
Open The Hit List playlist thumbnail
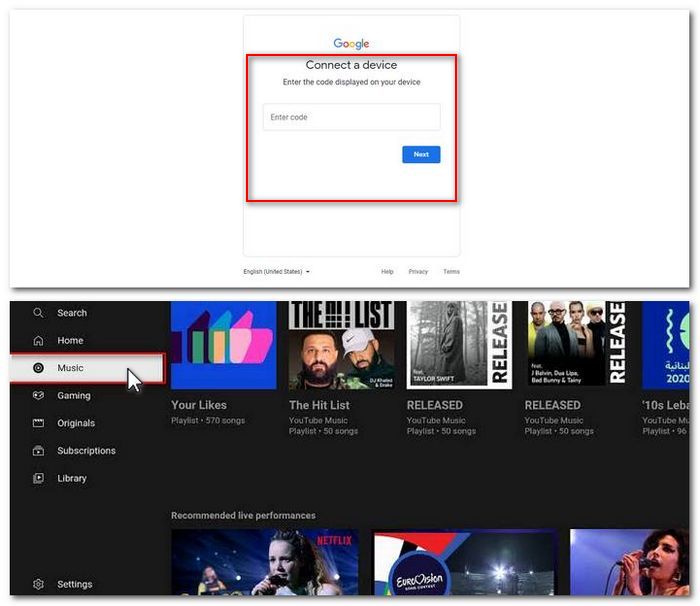click(341, 345)
